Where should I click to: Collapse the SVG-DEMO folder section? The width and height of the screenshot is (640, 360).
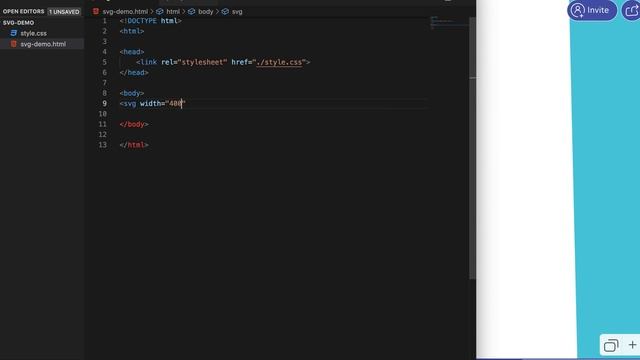(x=18, y=23)
